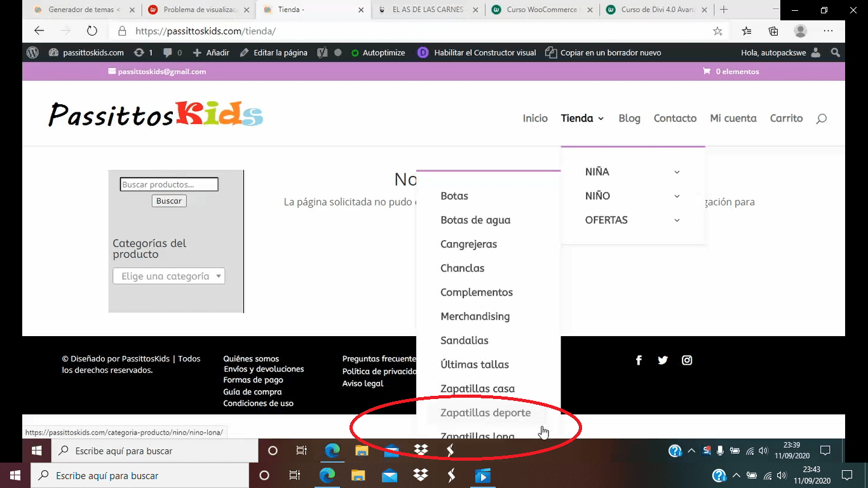
Task: Click Editar la página in admin bar
Action: [274, 53]
